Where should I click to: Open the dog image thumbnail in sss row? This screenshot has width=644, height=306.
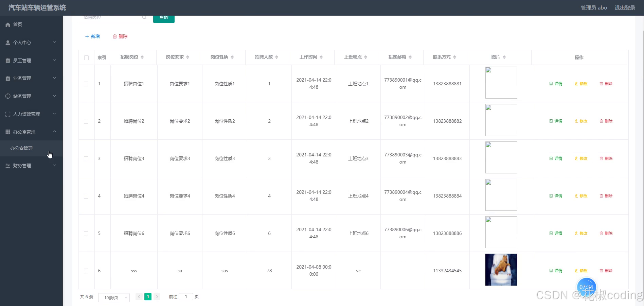(501, 270)
